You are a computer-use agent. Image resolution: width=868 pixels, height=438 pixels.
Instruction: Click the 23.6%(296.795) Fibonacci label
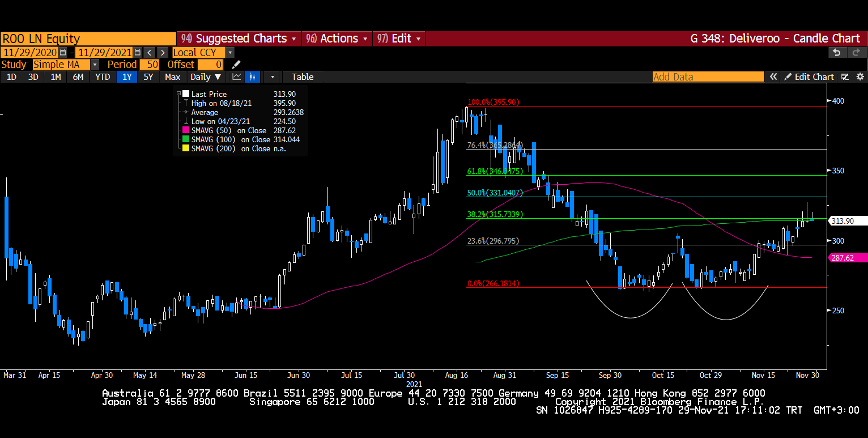492,241
